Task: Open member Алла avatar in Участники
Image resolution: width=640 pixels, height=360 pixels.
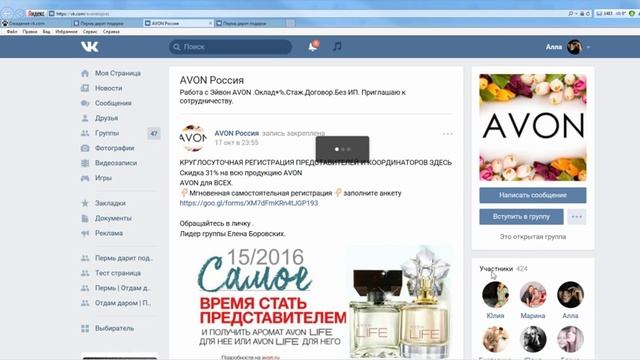Action: click(570, 294)
